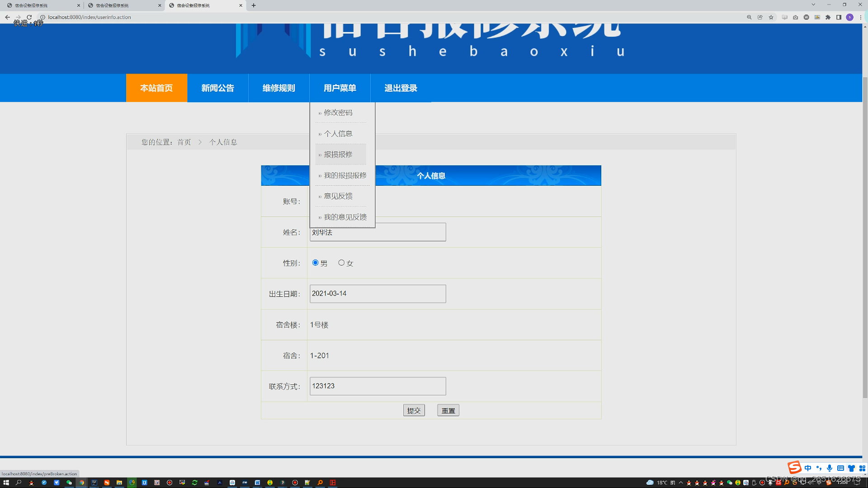
Task: Open the 用户菜单 dropdown menu
Action: (340, 88)
